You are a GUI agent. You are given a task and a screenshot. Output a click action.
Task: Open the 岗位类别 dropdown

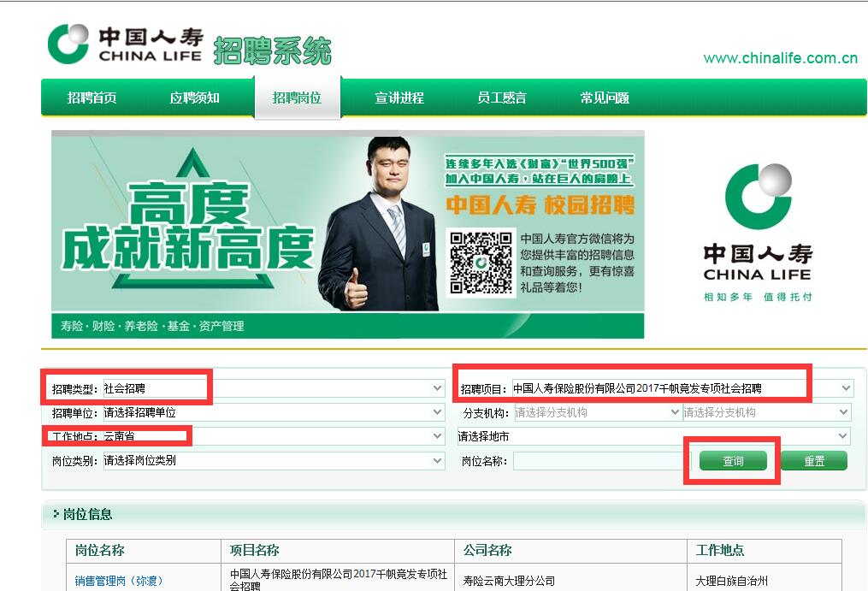274,460
